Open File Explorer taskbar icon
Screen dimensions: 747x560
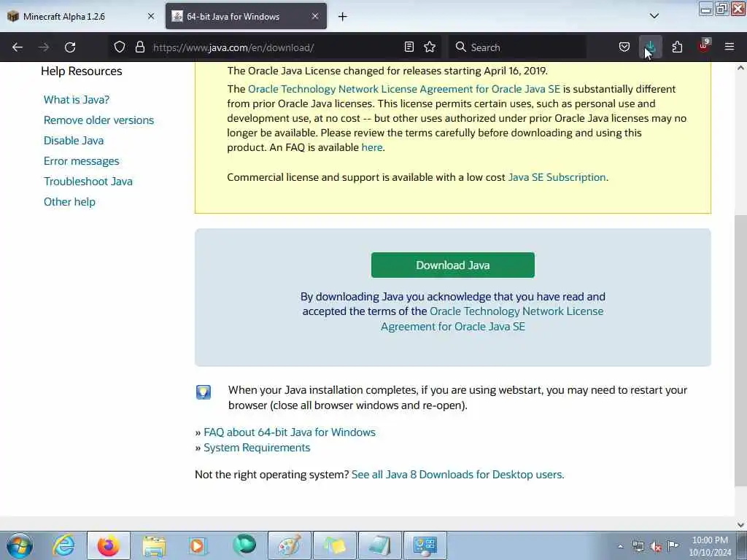[x=154, y=545]
